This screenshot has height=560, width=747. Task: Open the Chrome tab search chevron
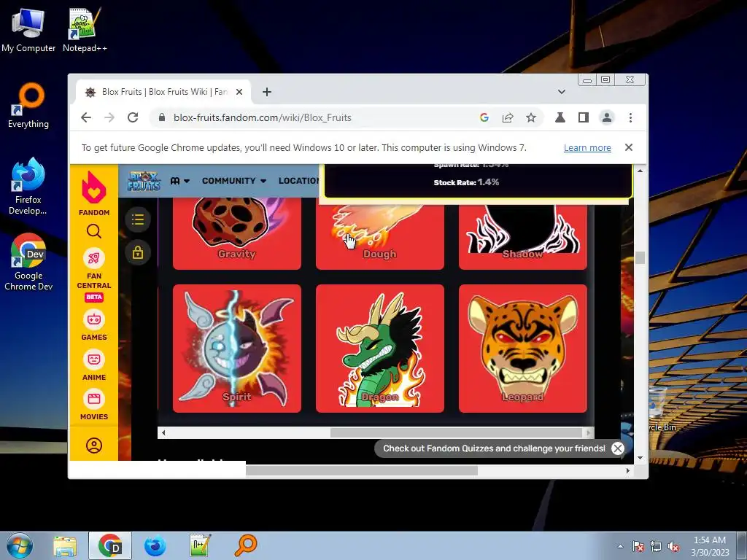(x=562, y=92)
